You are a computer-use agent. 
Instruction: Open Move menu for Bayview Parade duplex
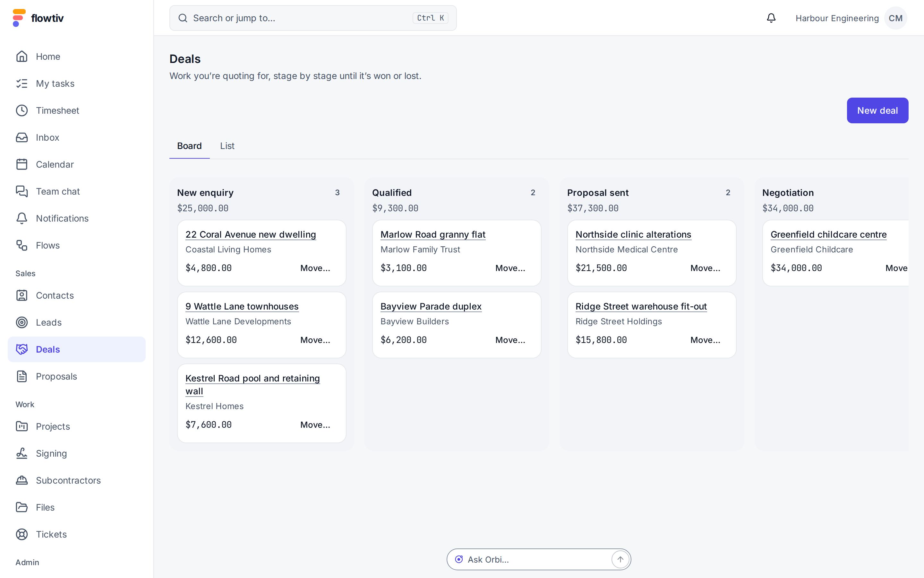(x=510, y=340)
